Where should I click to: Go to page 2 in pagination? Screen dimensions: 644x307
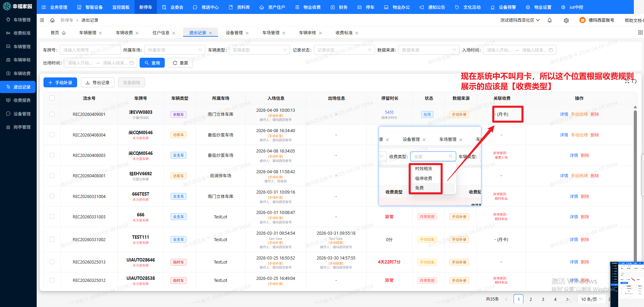(x=531, y=299)
